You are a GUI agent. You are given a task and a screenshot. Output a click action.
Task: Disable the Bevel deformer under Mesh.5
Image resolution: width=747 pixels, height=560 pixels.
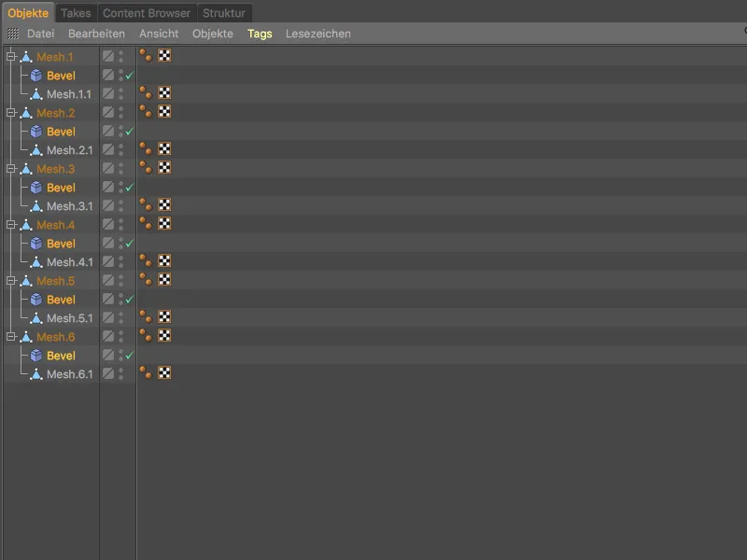tap(130, 300)
